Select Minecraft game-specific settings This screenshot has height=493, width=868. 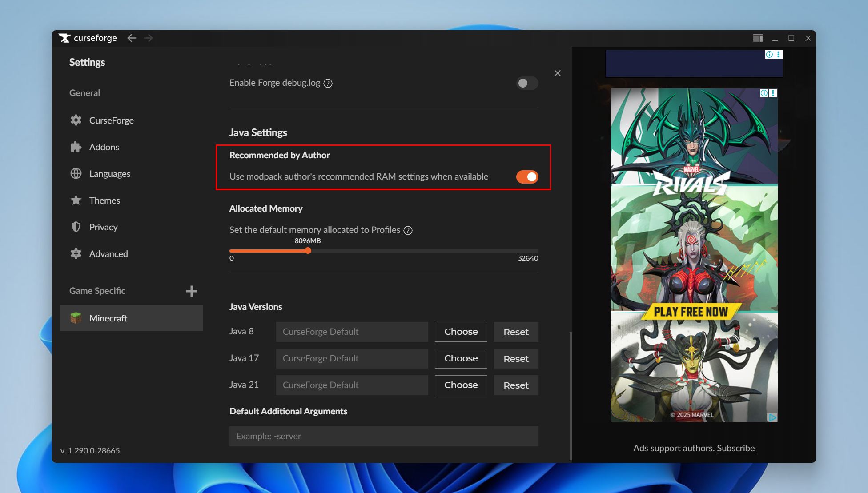click(132, 318)
